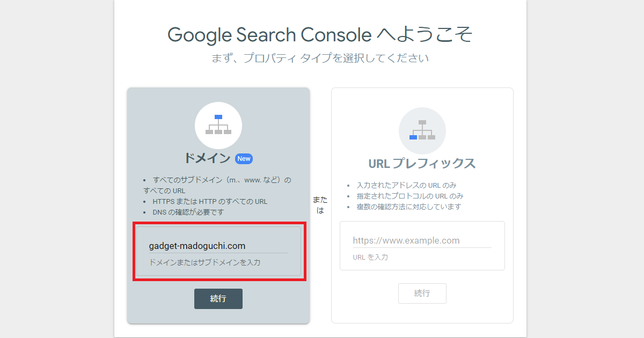Click the URL を入力 helper label
The width and height of the screenshot is (644, 338).
[370, 257]
